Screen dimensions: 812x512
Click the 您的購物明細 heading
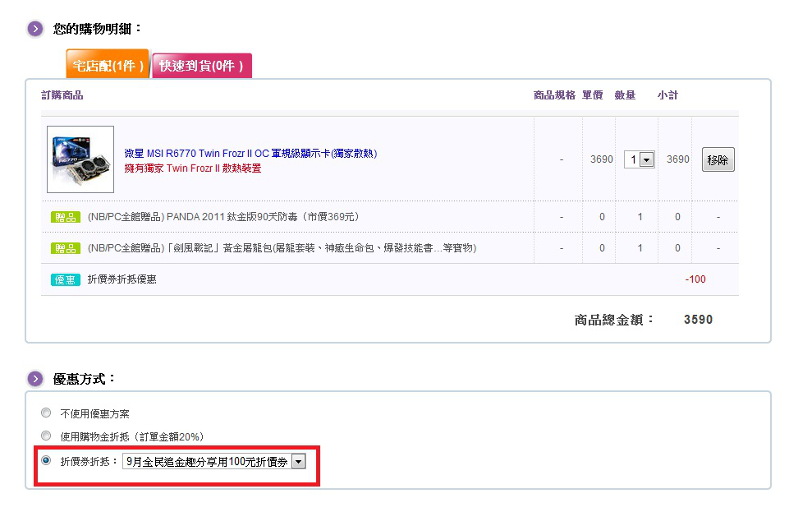click(98, 29)
